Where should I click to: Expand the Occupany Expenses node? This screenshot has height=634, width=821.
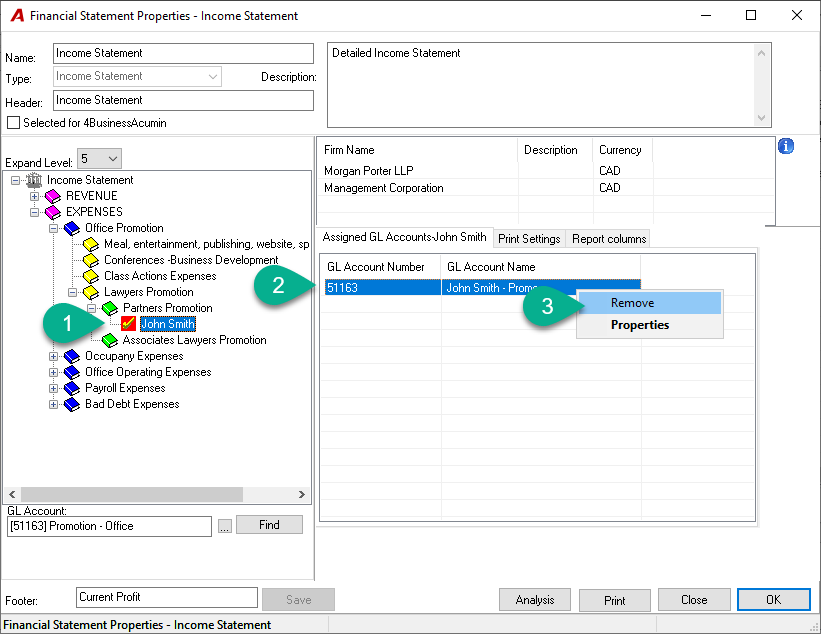point(53,357)
